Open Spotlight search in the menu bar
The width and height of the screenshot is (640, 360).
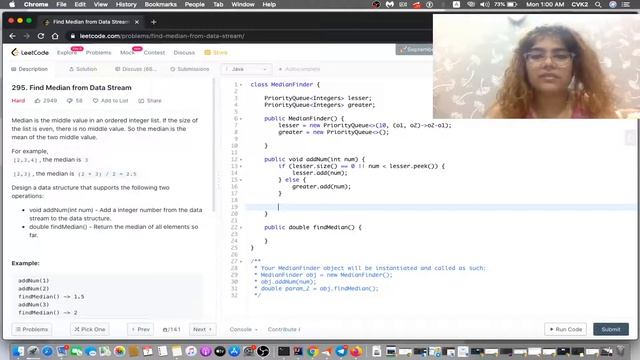point(598,4)
